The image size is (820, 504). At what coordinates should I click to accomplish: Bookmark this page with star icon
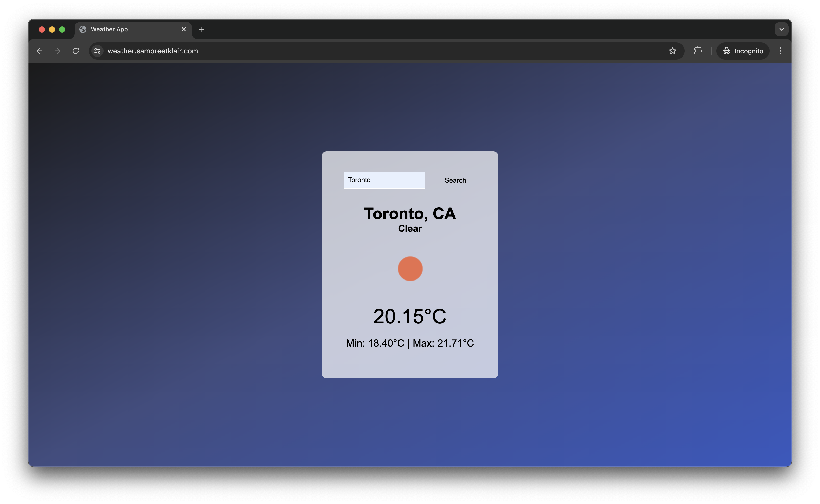(672, 51)
